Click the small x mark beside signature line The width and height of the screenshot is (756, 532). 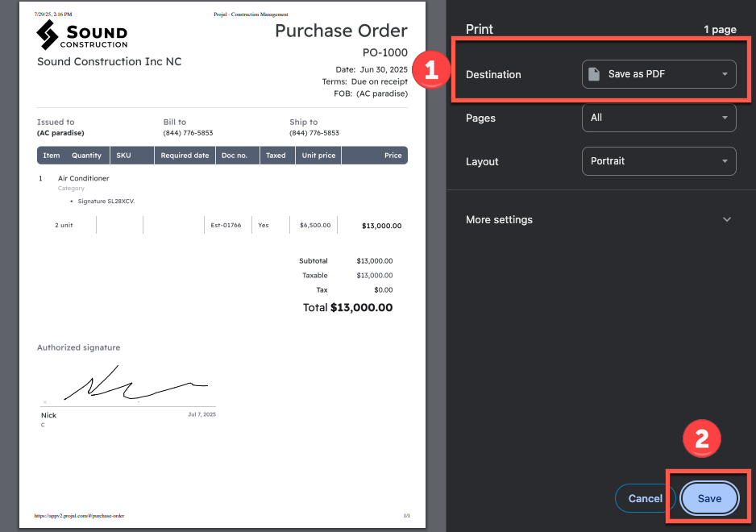[44, 401]
